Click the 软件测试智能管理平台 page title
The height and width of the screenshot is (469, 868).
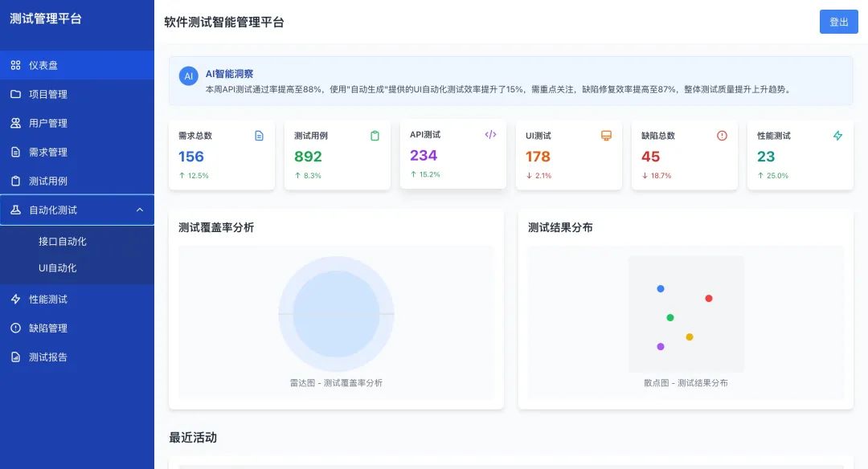coord(224,22)
